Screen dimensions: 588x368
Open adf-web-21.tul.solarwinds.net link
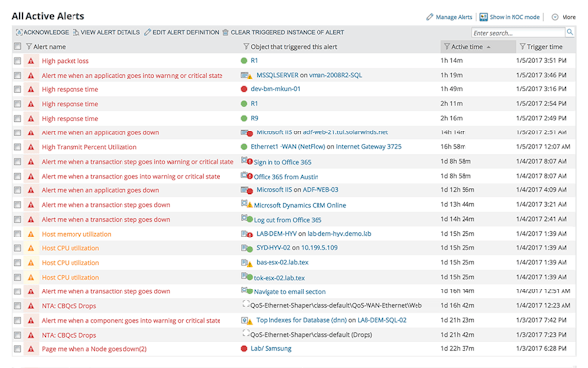pos(345,132)
